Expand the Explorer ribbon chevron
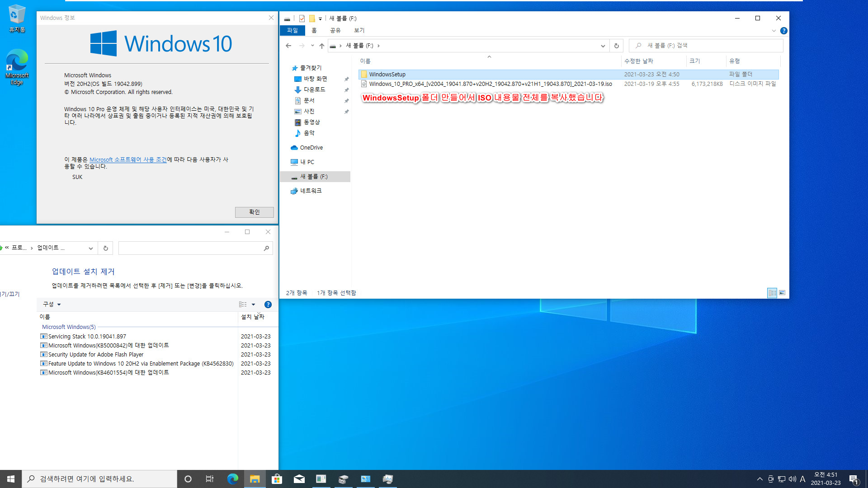 tap(774, 31)
